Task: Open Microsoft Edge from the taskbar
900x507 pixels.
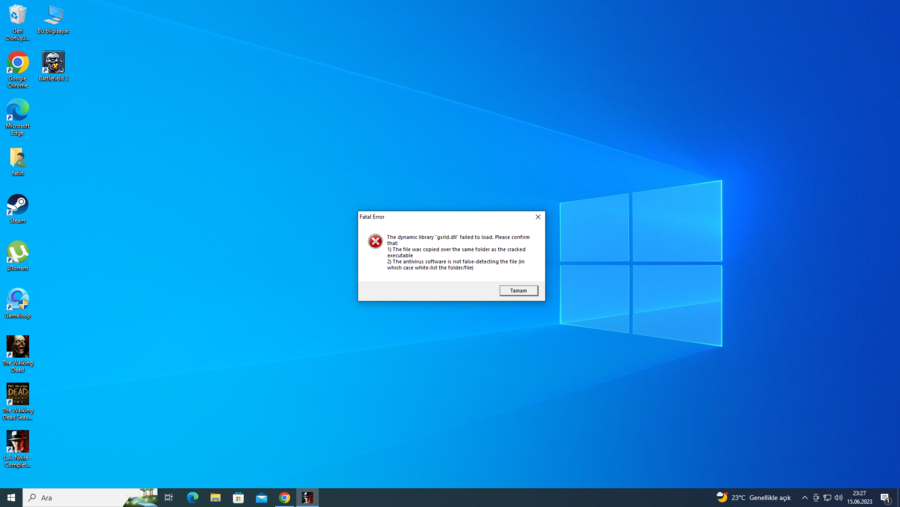Action: [x=192, y=498]
